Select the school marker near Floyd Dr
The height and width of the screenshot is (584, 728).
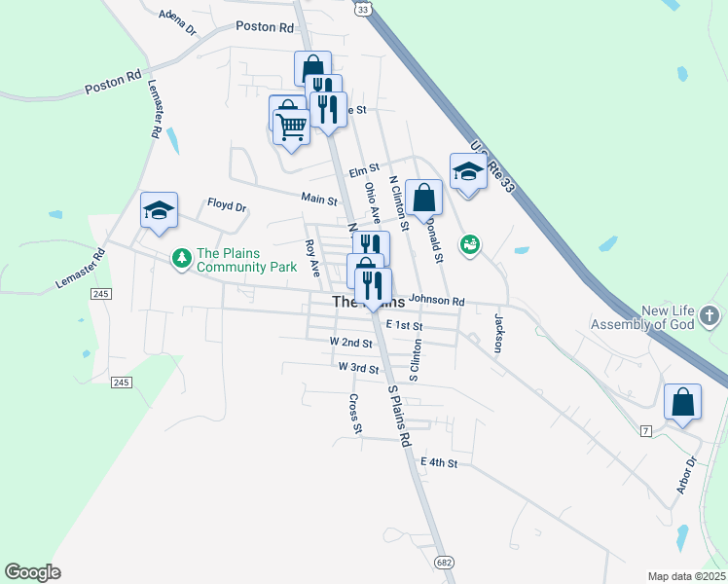pos(160,210)
